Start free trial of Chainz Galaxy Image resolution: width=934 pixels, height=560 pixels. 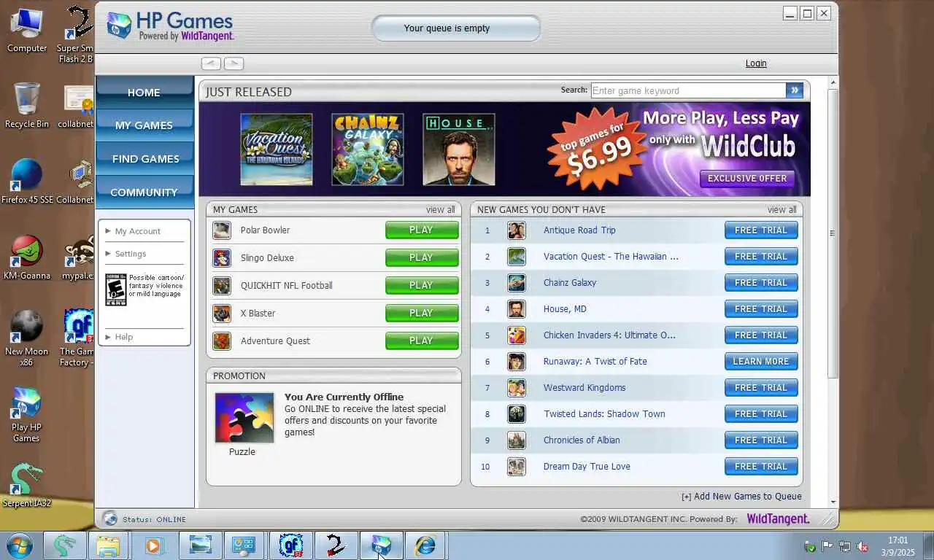[x=761, y=283]
